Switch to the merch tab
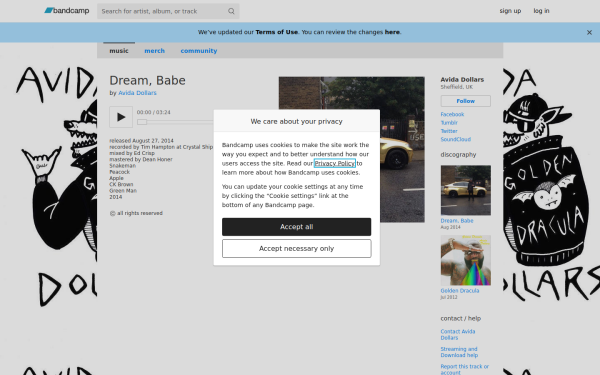 (x=155, y=51)
